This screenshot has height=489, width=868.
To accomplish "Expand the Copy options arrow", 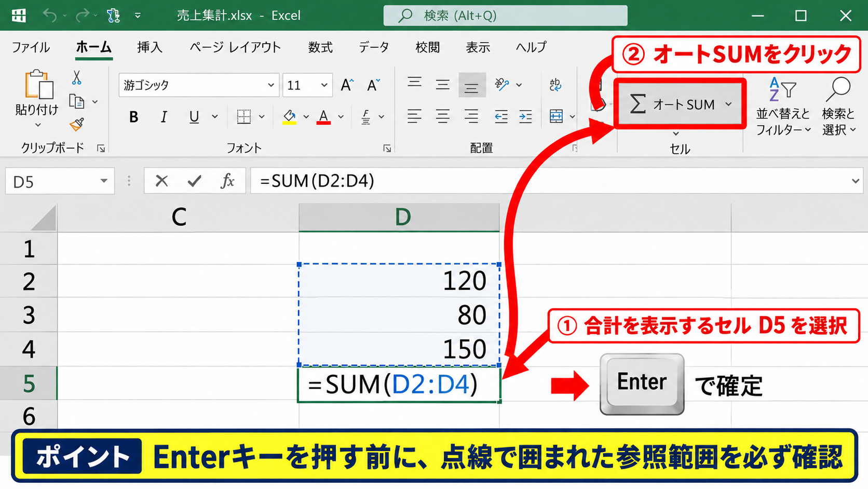I will 95,102.
